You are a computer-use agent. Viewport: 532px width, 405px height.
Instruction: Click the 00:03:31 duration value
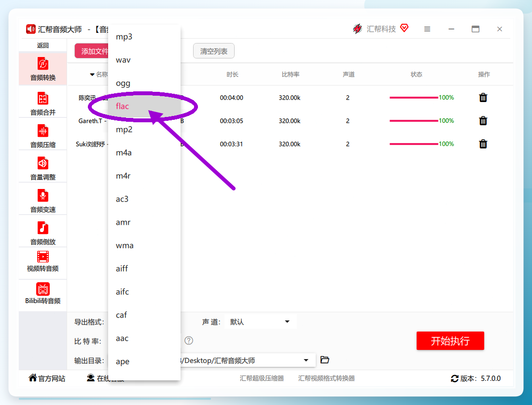231,144
